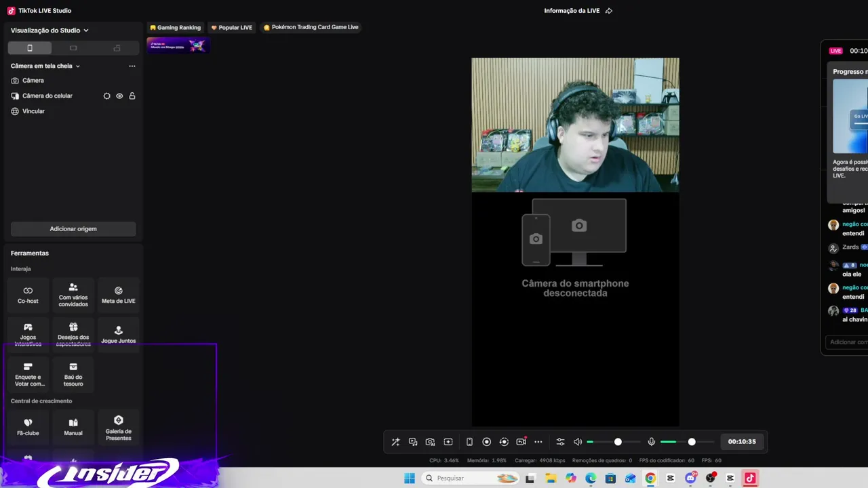
Task: Click the Pesquisar taskbar search box
Action: click(471, 479)
